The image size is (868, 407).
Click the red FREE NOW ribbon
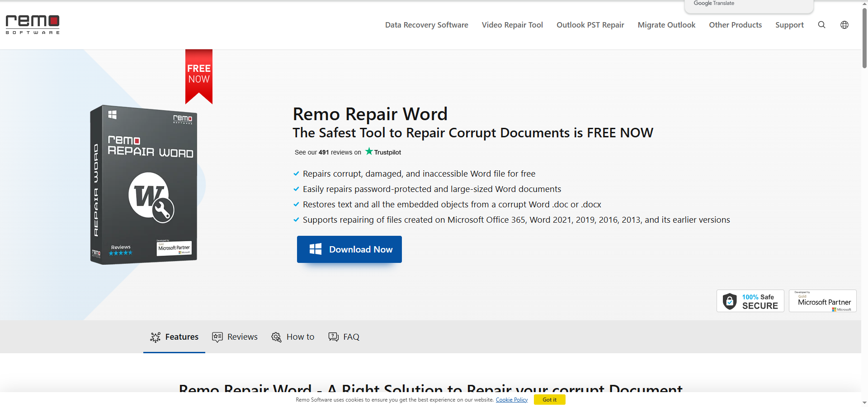coord(199,75)
